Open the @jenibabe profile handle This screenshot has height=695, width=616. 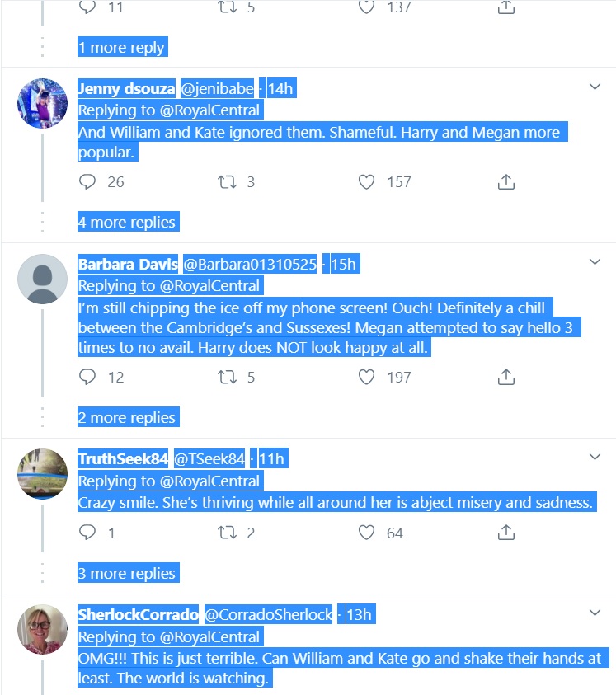(x=217, y=89)
